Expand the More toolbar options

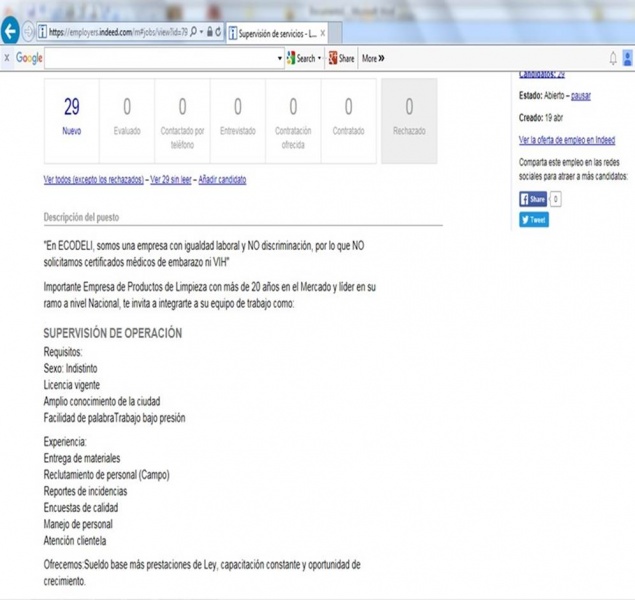373,58
